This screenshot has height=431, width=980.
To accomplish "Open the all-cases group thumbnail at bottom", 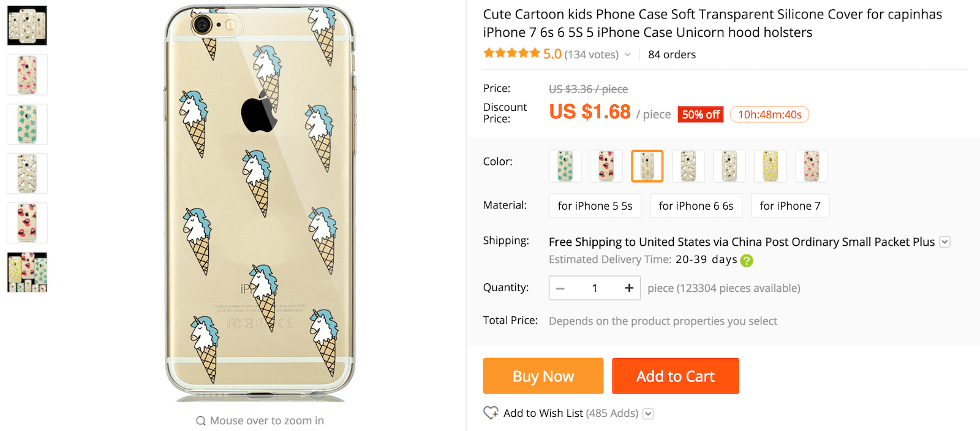I will [x=27, y=272].
